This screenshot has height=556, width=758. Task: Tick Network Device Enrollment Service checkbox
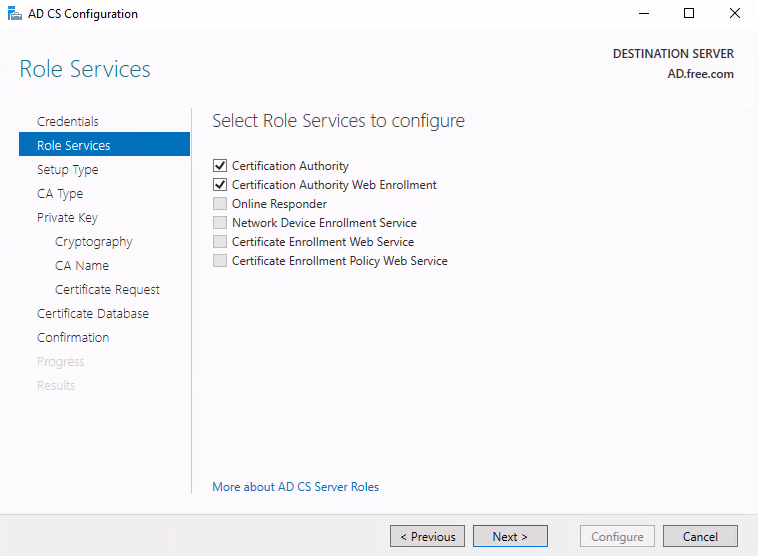220,222
